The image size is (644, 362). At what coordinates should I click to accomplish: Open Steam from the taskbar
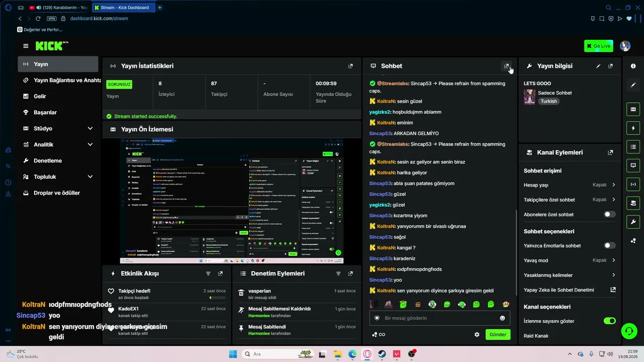tap(382, 354)
